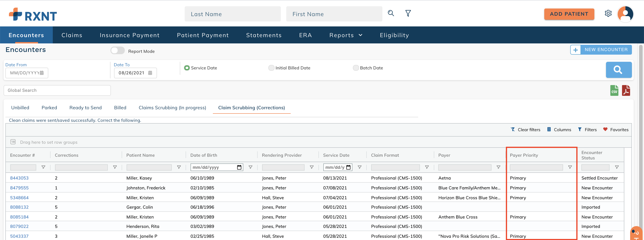Click the blue encounter search button
This screenshot has height=240, width=644.
point(619,70)
